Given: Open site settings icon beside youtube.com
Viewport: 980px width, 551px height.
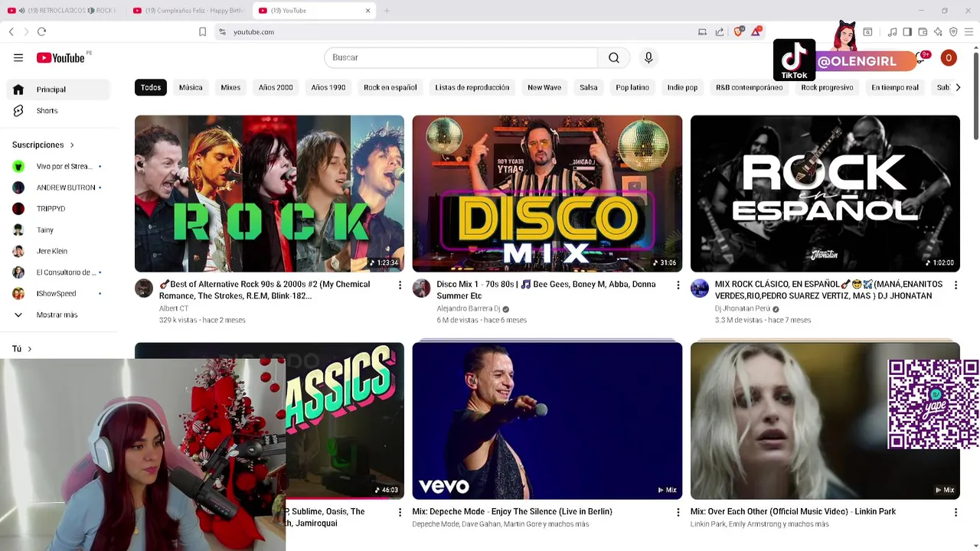Looking at the screenshot, I should pos(222,31).
